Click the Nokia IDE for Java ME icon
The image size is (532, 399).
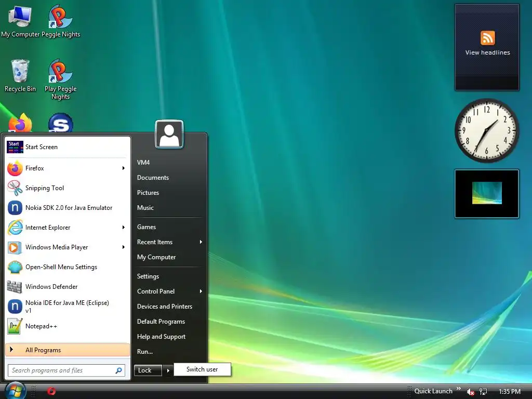(x=15, y=307)
